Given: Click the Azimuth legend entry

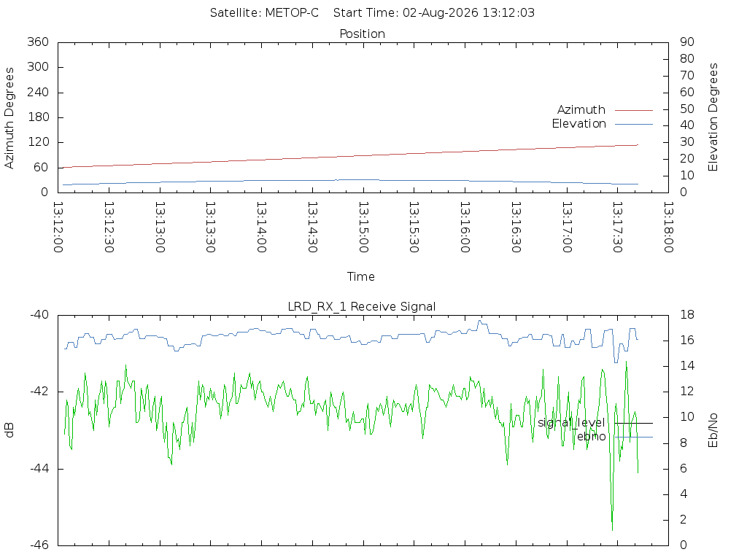Looking at the screenshot, I should pos(581,109).
